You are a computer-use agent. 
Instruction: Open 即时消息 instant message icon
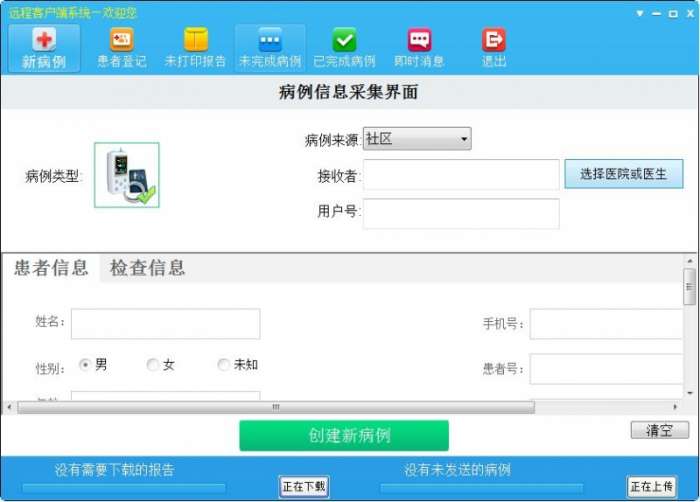[419, 48]
